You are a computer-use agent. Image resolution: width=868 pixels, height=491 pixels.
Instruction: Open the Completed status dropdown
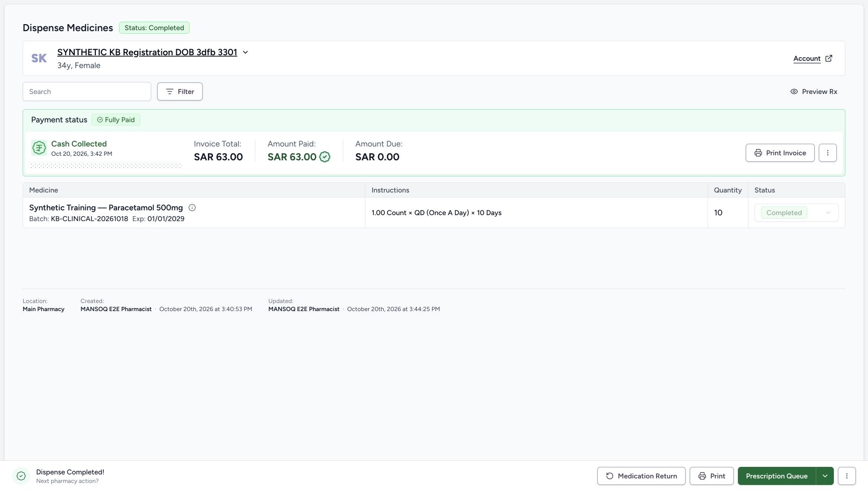pos(797,213)
